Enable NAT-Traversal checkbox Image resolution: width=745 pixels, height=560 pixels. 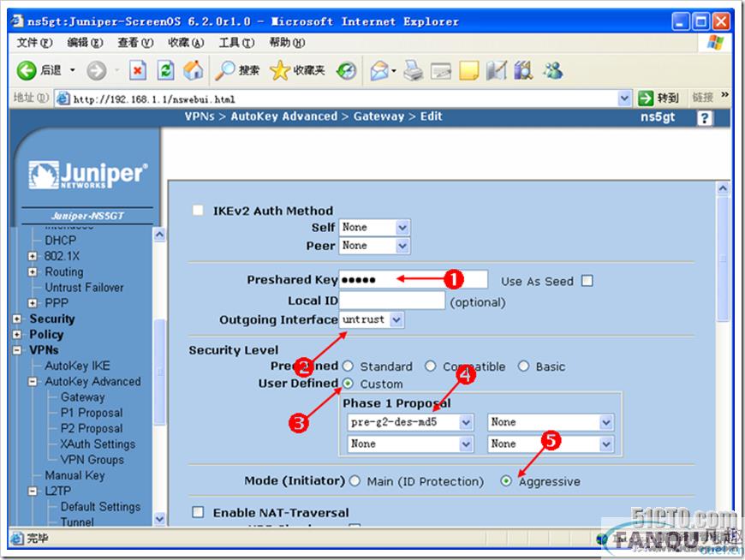coord(198,512)
